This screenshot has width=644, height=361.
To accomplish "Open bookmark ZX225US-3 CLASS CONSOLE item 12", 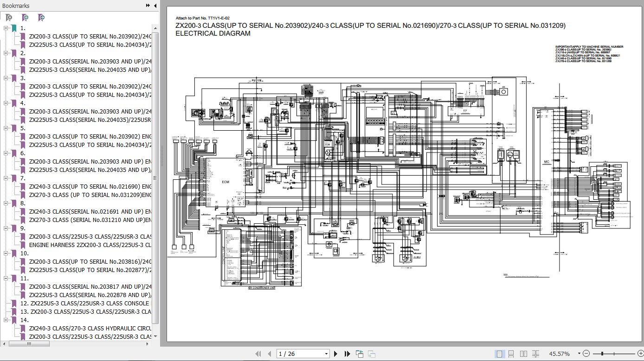I will tap(84, 304).
